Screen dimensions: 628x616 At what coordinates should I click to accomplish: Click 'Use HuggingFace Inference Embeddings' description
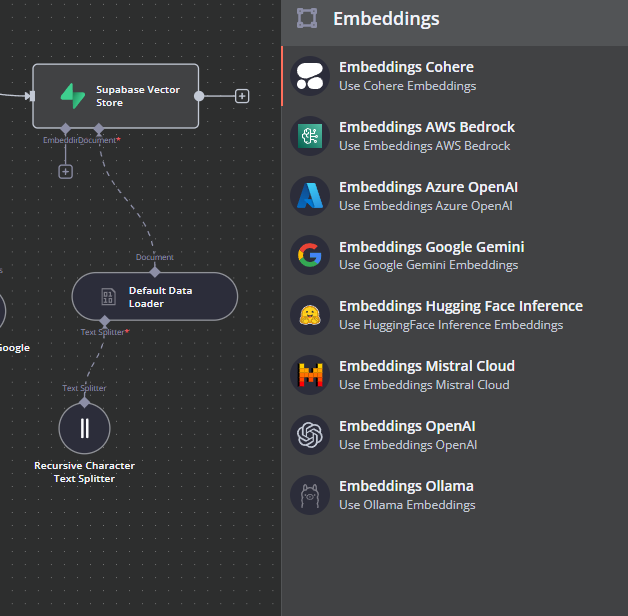click(x=451, y=325)
